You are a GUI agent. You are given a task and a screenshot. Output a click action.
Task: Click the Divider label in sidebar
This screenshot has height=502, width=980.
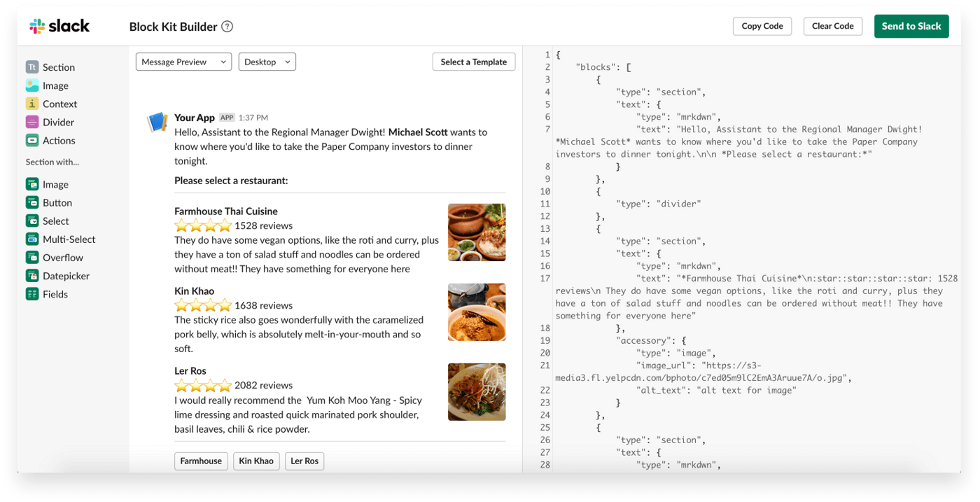pyautogui.click(x=59, y=122)
